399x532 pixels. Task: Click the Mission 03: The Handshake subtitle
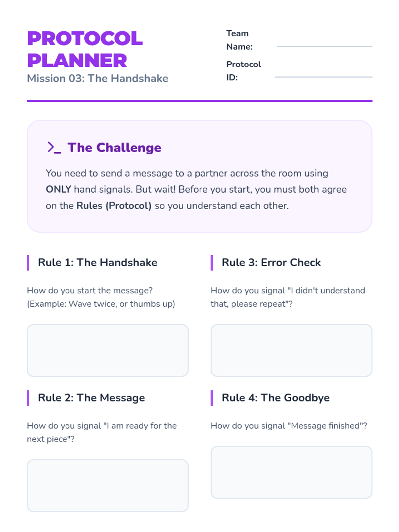pos(97,78)
